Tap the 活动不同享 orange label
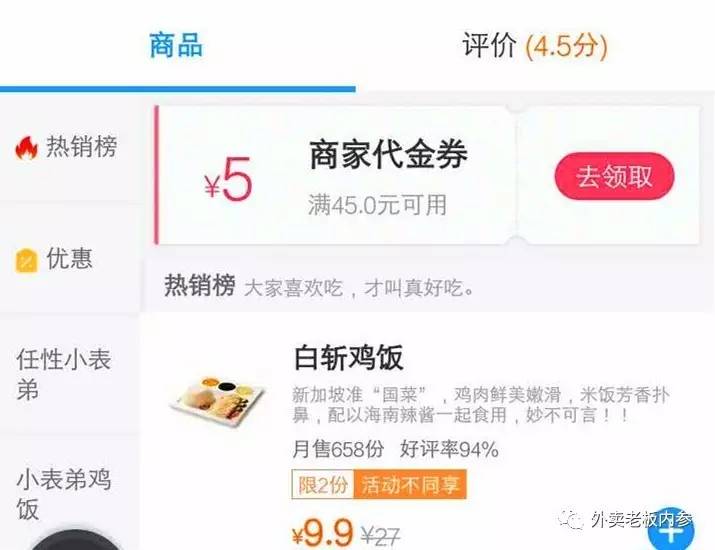The width and height of the screenshot is (715, 550). pos(410,485)
